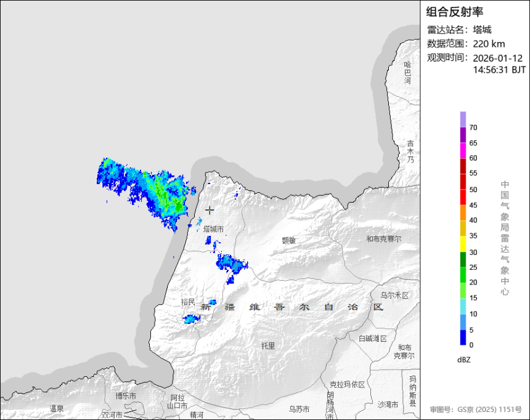Click the 乌尔禾区 map label
Image resolution: width=530 pixels, height=420 pixels.
[395, 296]
